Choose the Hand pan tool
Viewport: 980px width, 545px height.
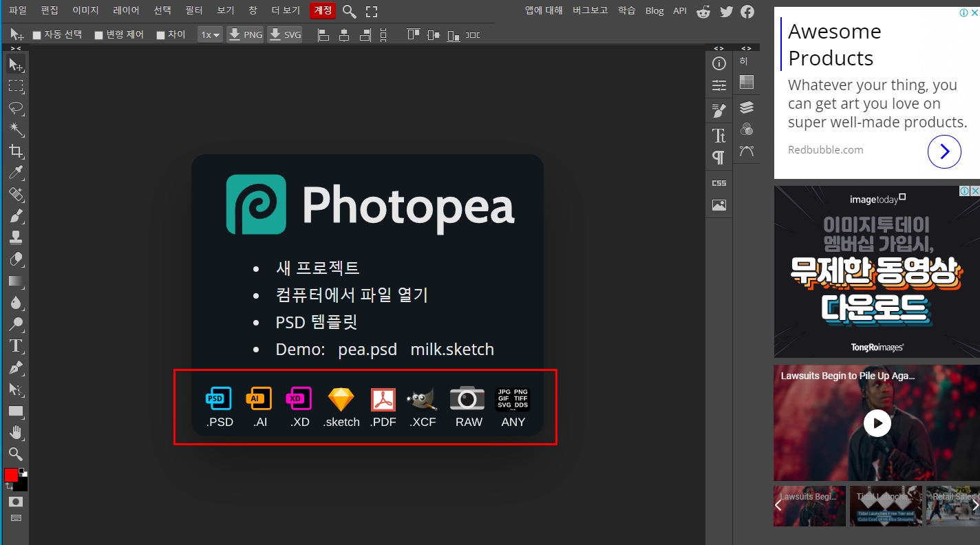(x=15, y=433)
